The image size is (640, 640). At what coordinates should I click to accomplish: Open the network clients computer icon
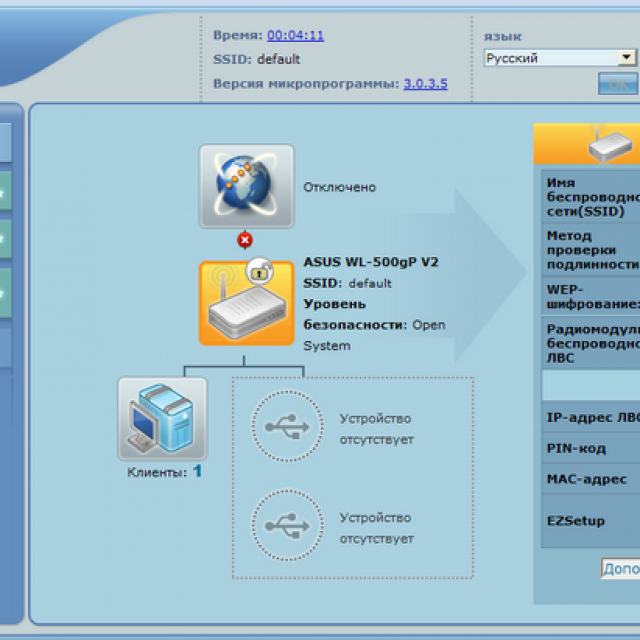(x=162, y=419)
